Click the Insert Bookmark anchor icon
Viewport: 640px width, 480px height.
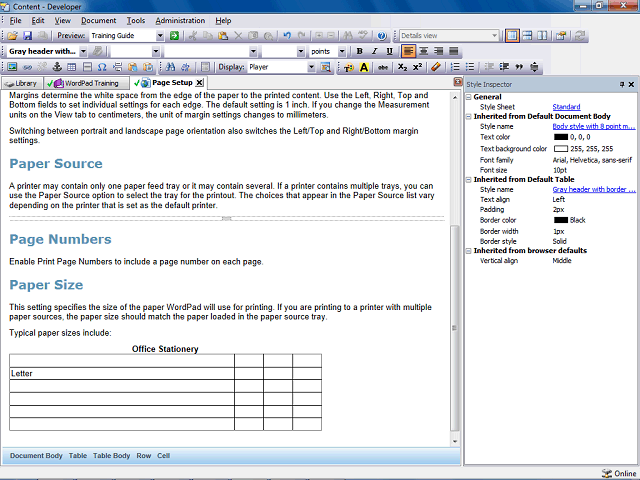click(x=57, y=67)
